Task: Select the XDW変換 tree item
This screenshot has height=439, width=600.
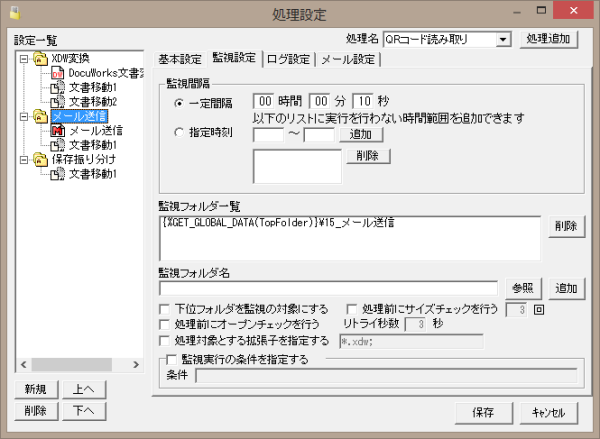Action: [70, 59]
